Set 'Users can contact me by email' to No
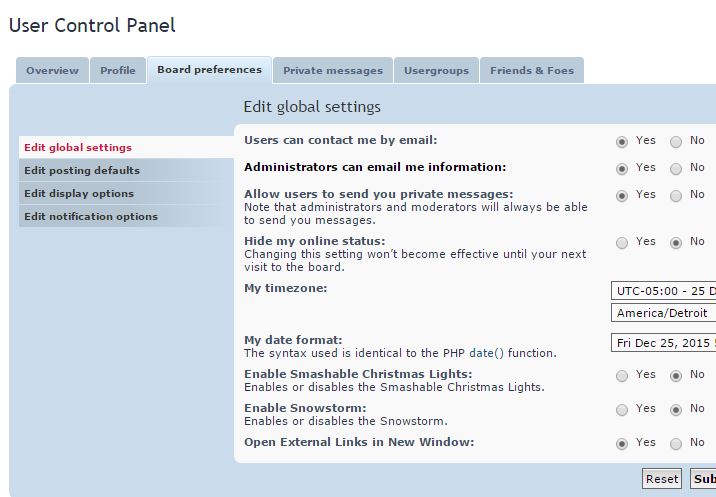 tap(677, 142)
